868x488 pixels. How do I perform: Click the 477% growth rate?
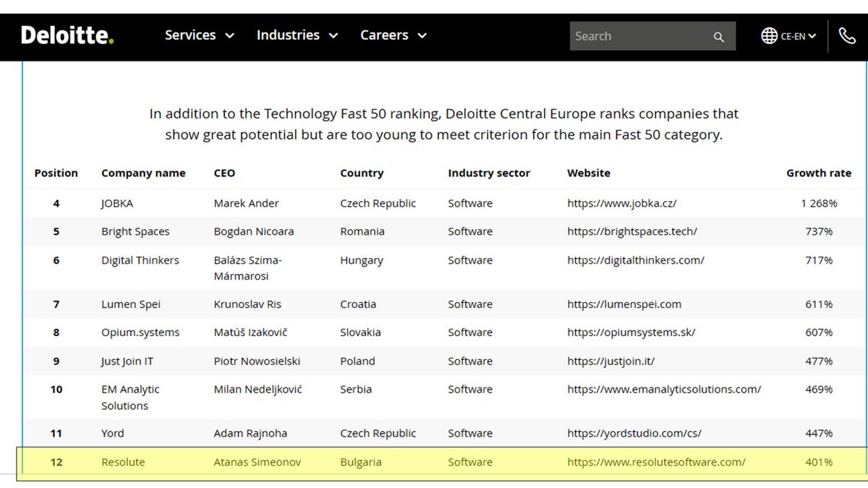pos(819,361)
